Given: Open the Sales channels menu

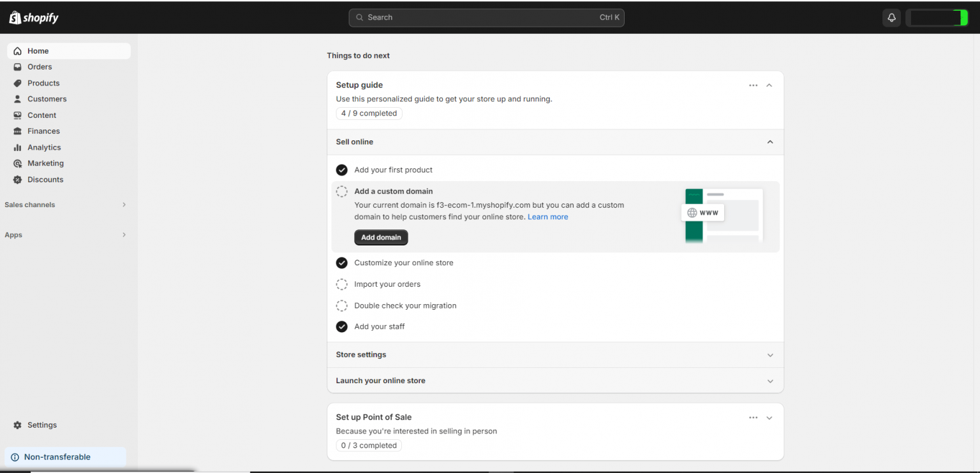Looking at the screenshot, I should pos(67,205).
